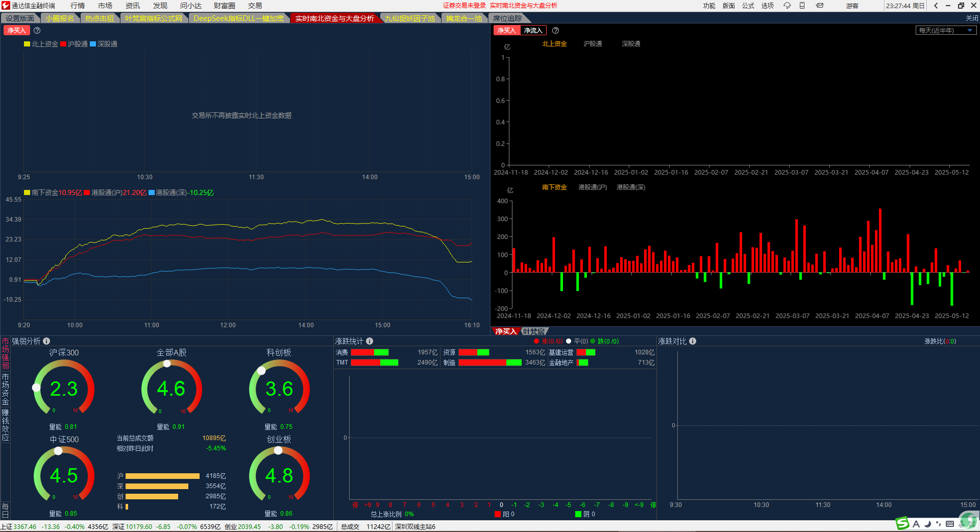Click 净流入 button above right chart
The image size is (980, 532).
(x=533, y=31)
